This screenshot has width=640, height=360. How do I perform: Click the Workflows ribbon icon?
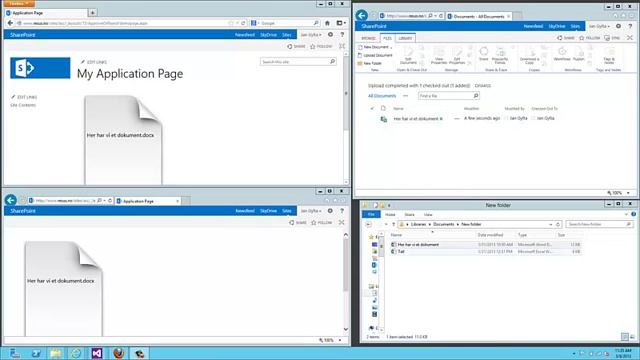[x=562, y=54]
